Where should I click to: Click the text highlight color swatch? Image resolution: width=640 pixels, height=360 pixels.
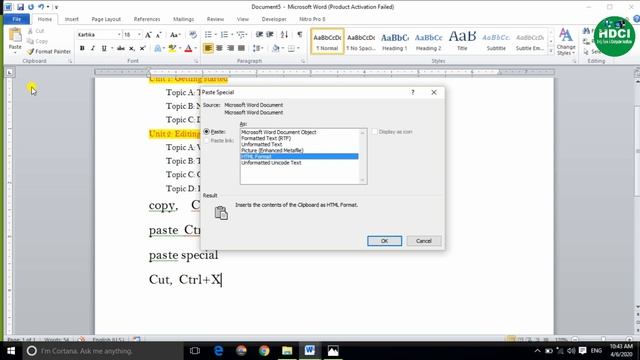tap(172, 48)
